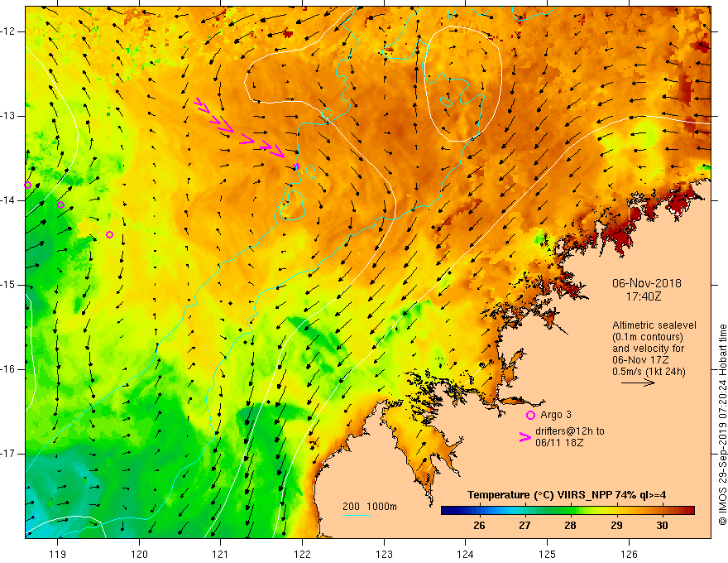
Task: Click the westernmost magenta drifter arrowhead near 120.7E
Action: coord(199,103)
